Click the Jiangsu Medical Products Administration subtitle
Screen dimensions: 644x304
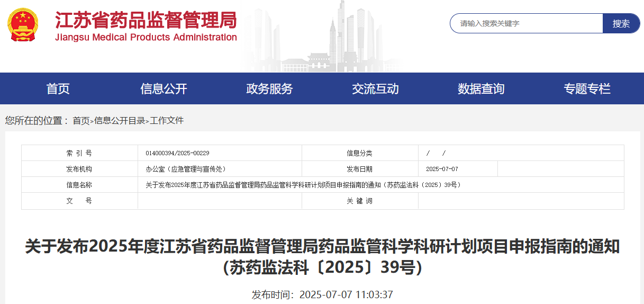pyautogui.click(x=146, y=38)
